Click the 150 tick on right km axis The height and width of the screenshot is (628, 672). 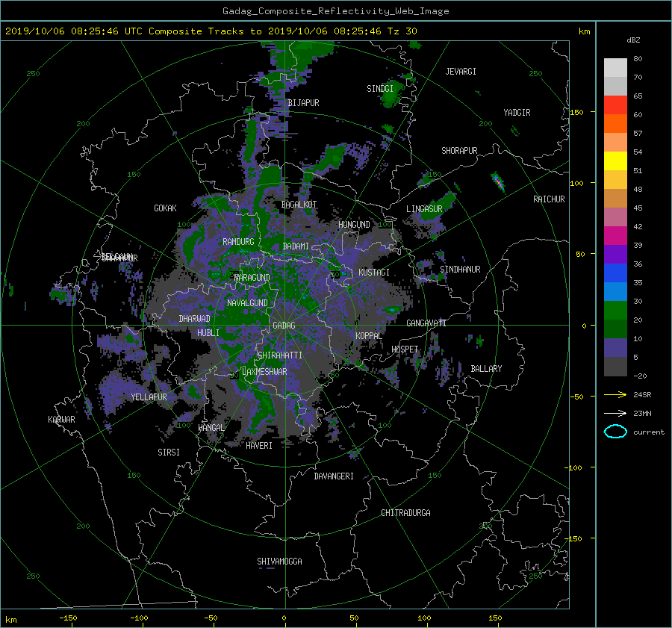[577, 112]
